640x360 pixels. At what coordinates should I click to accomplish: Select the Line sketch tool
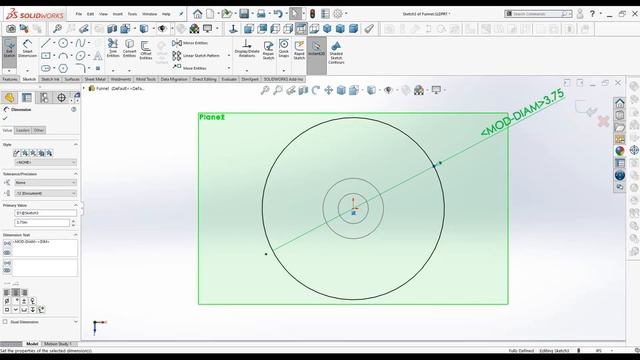46,43
